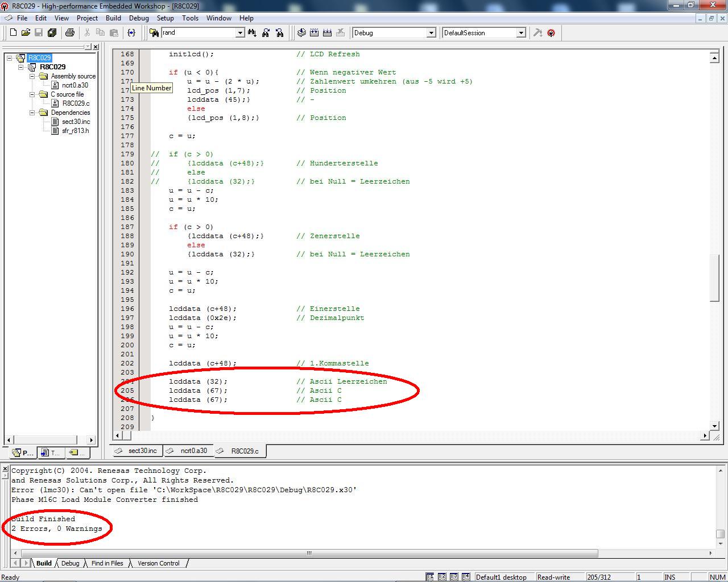This screenshot has height=582, width=728.
Task: Select the Find in Files output tab
Action: [107, 563]
